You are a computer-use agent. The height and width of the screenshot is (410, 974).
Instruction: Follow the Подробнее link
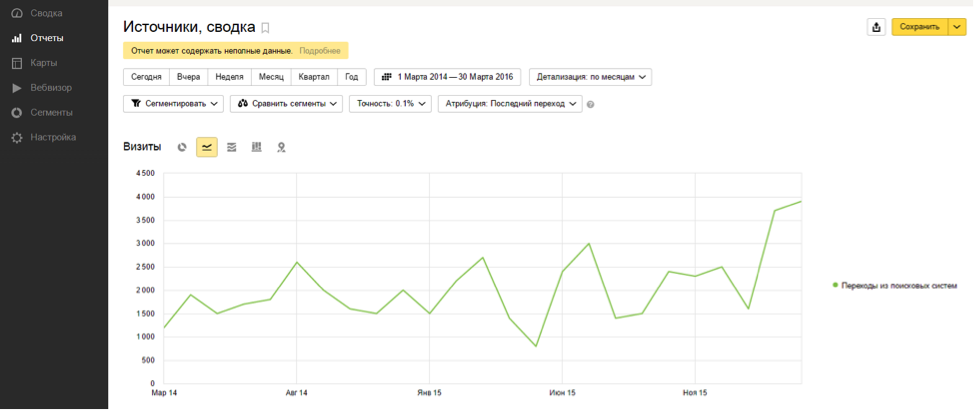click(x=320, y=51)
